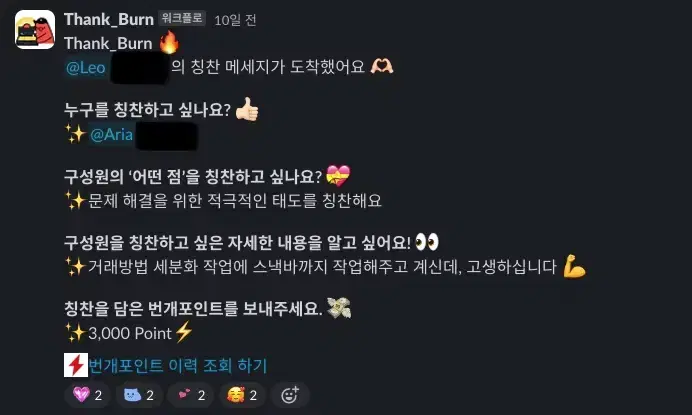Toggle the smiling face with hearts reaction
The image size is (692, 415).
(x=242, y=395)
